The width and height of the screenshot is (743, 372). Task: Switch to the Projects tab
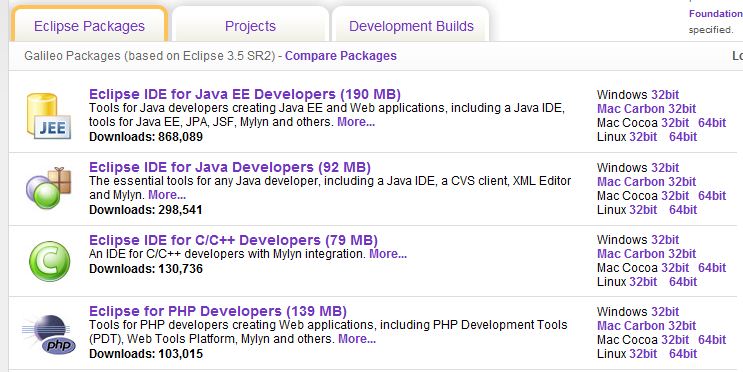click(x=250, y=26)
